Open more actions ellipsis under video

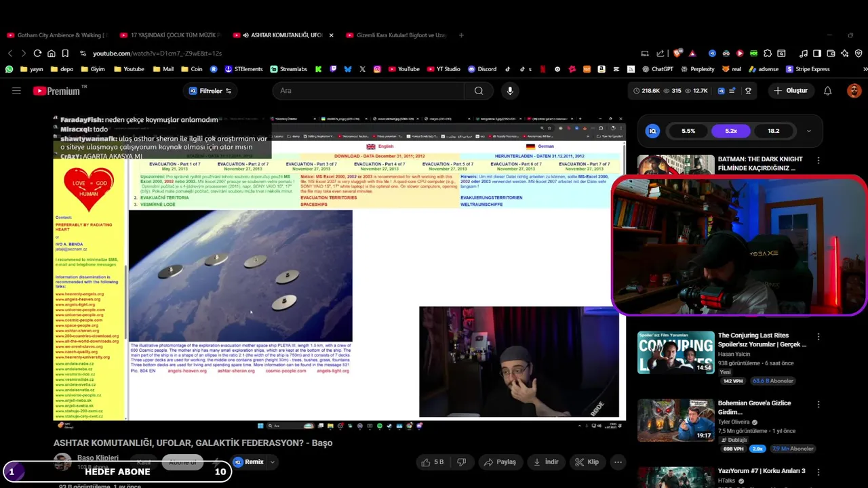click(x=618, y=462)
